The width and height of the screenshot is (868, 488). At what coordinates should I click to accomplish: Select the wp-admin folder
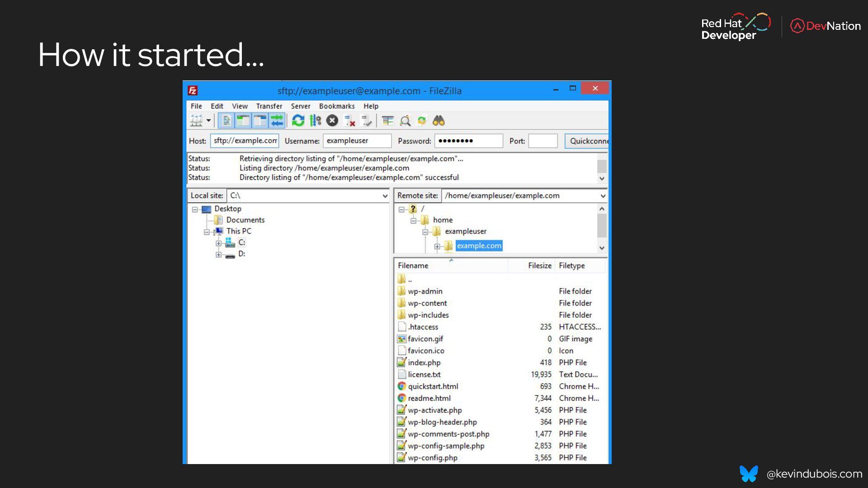click(x=500, y=291)
